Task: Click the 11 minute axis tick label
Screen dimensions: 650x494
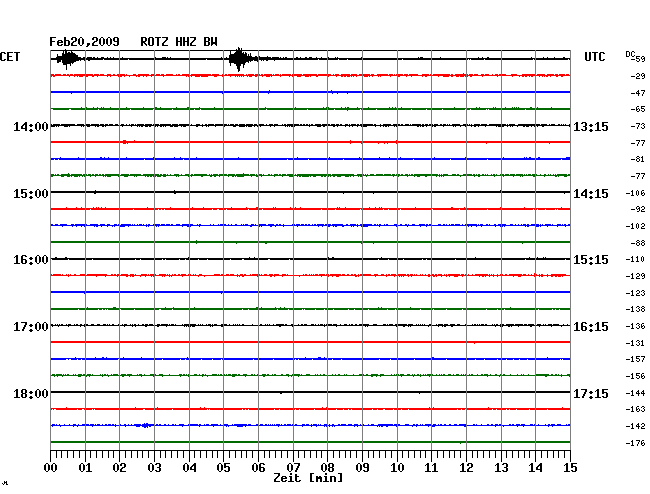Action: tap(431, 468)
